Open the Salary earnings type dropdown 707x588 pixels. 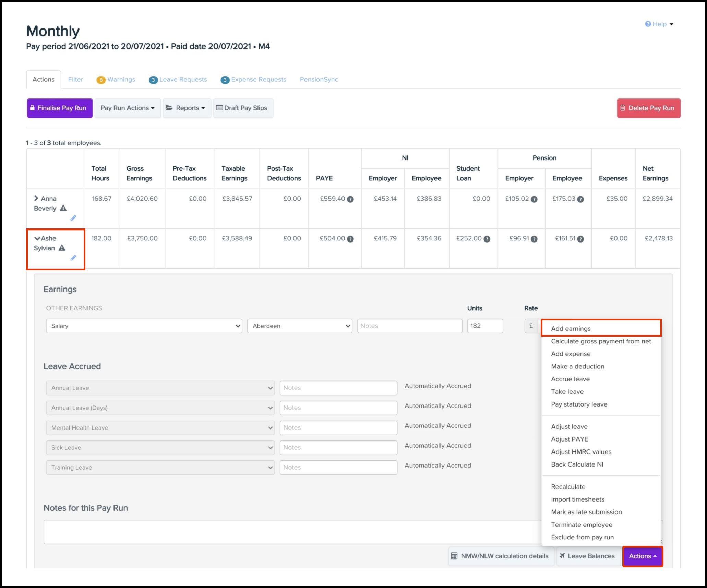[x=144, y=326]
